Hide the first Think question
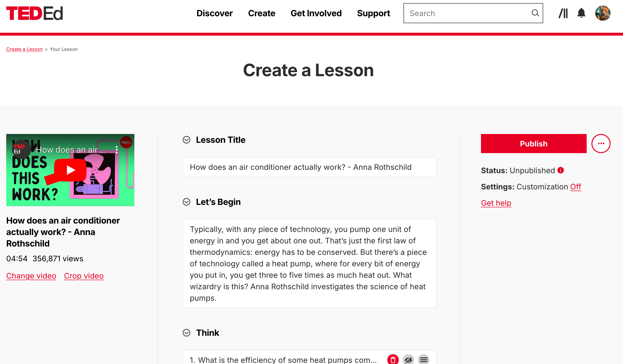Viewport: 623px width, 364px height. point(408,359)
